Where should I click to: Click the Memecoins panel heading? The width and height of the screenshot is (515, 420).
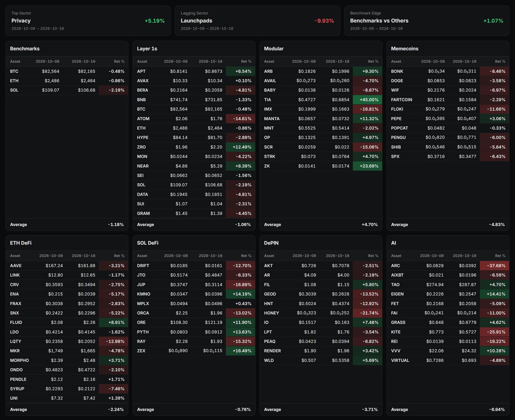[x=405, y=49]
